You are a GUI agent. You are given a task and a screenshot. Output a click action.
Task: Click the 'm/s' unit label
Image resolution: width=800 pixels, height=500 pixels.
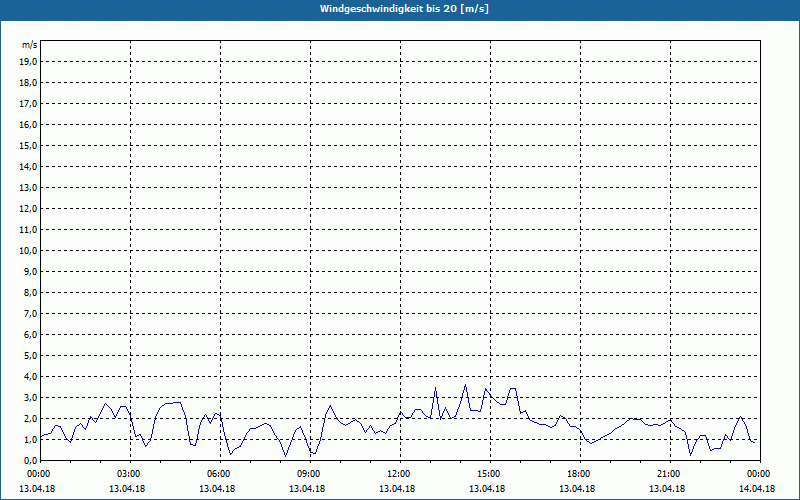(30, 45)
